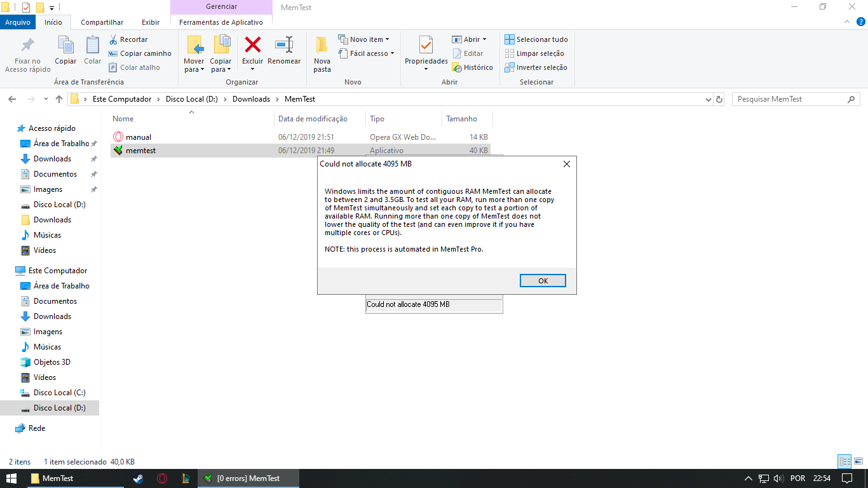
Task: Close the Could not allocate dialog
Action: (567, 164)
